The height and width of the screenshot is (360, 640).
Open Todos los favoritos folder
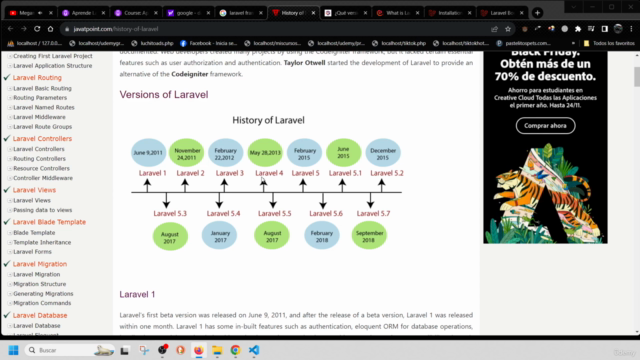point(609,43)
